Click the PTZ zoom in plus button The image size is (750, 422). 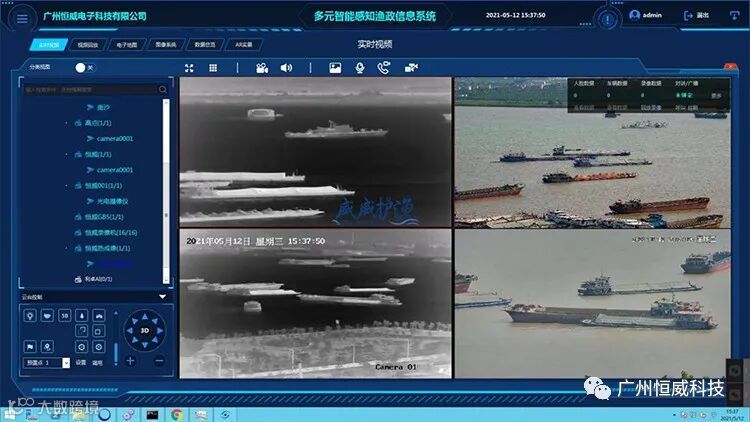coord(130,361)
